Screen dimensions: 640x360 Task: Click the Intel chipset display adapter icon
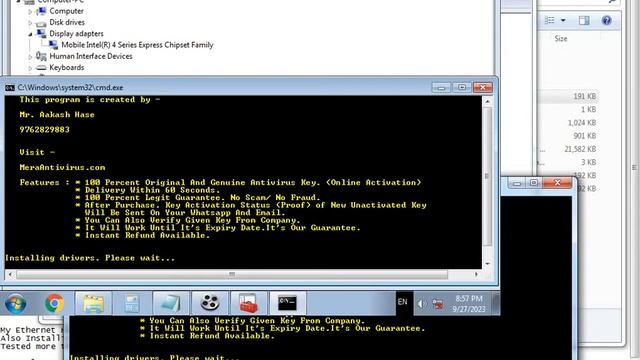(53, 44)
